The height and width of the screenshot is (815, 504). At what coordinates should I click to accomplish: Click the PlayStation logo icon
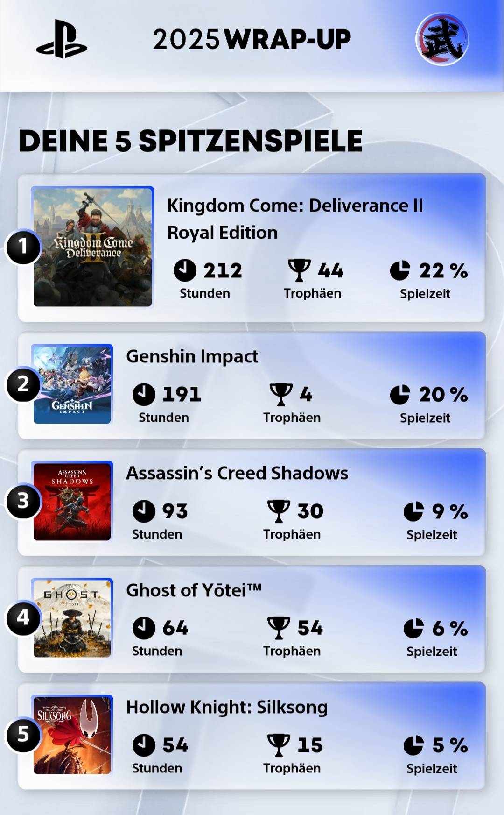click(x=62, y=39)
